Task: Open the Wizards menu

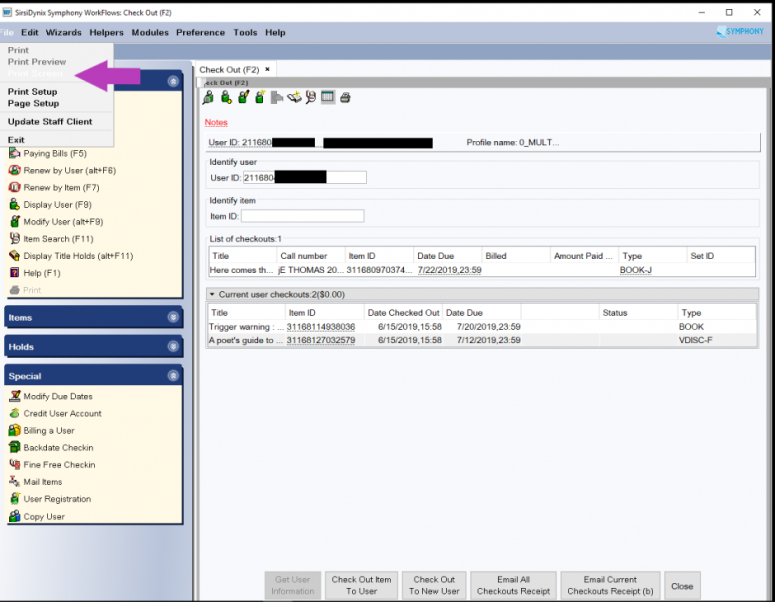Action: coord(63,33)
